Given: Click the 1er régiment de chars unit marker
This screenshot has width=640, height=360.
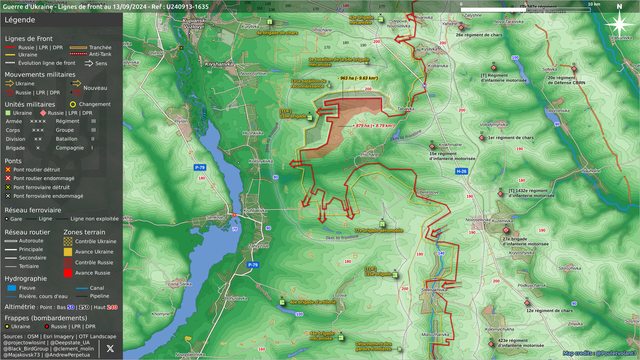Looking at the screenshot, I should coord(482,138).
